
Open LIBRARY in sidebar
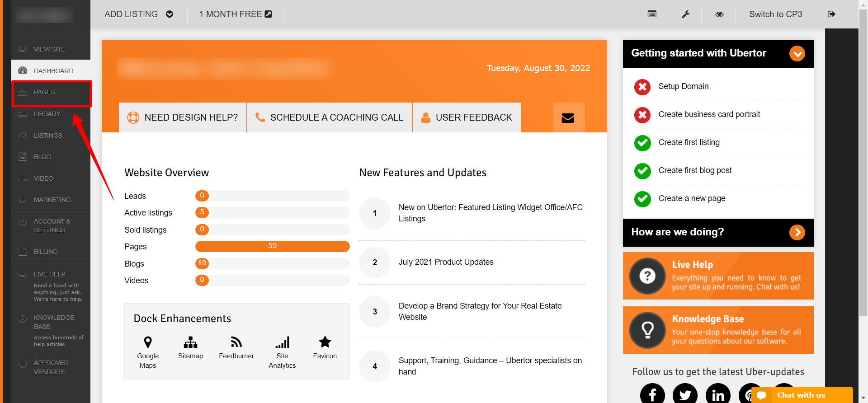51,114
